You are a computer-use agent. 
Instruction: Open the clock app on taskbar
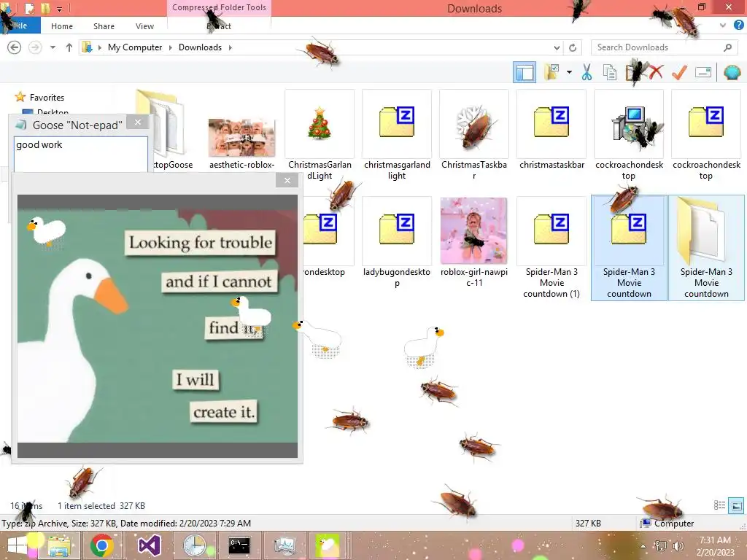pyautogui.click(x=194, y=545)
